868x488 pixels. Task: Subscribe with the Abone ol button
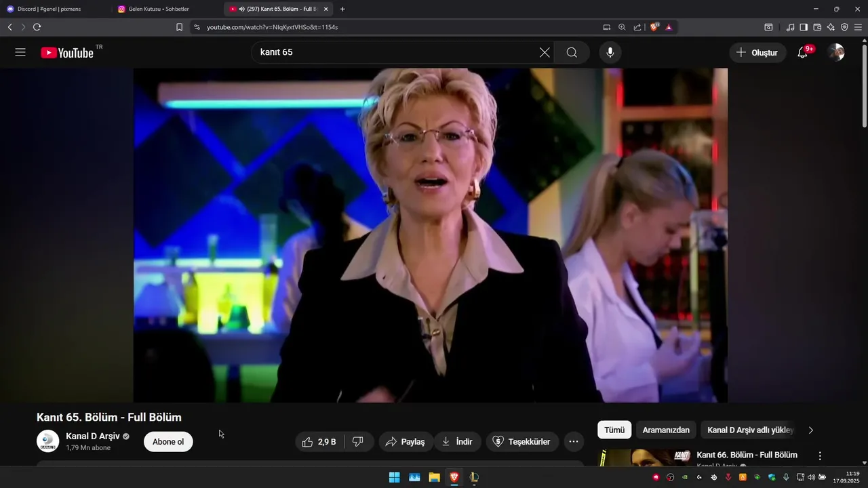168,441
